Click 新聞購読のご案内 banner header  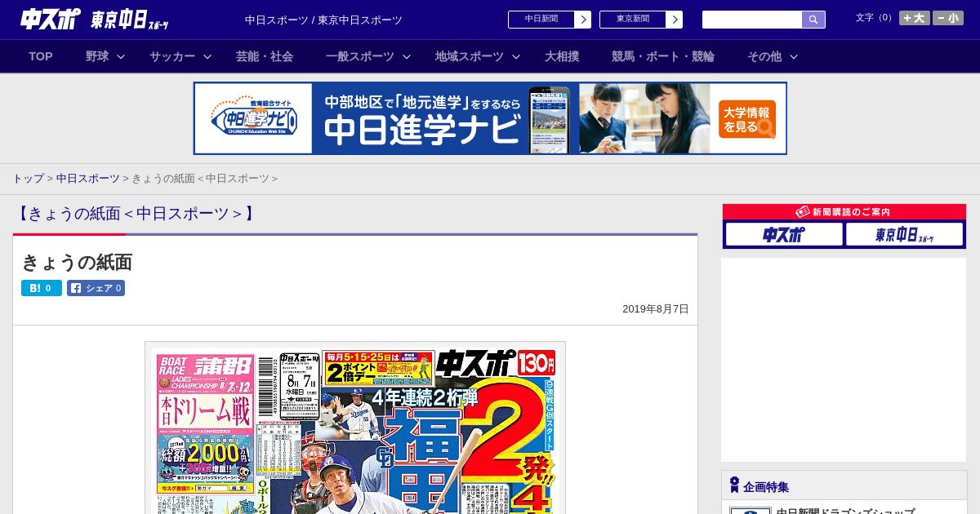844,212
